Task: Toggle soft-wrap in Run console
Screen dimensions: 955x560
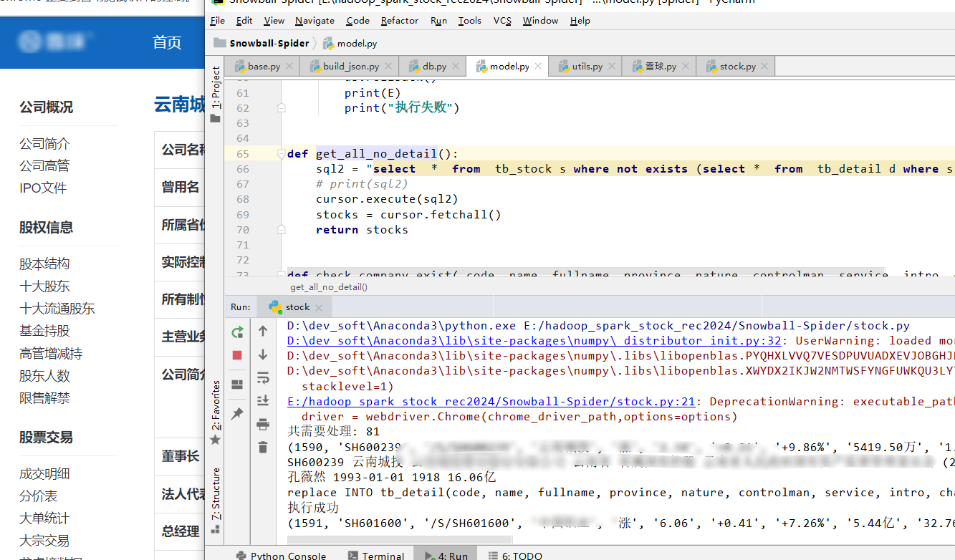Action: (x=263, y=377)
